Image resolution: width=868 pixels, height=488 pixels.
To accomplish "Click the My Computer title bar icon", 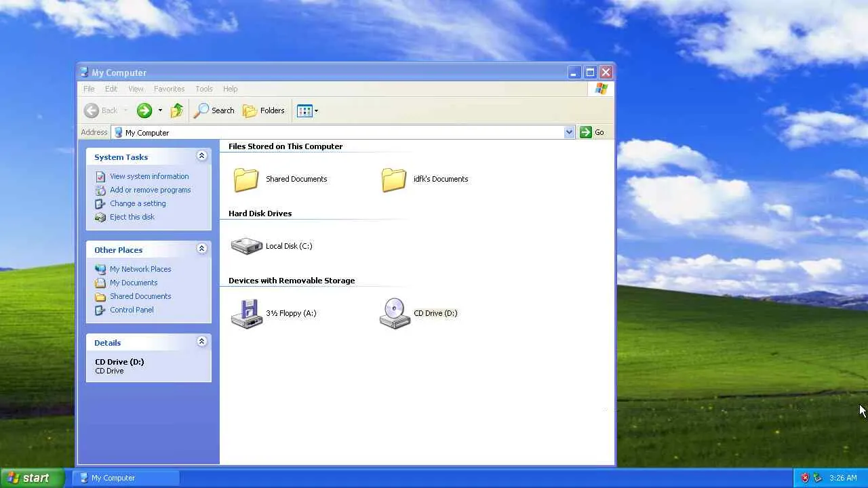I will pyautogui.click(x=84, y=73).
